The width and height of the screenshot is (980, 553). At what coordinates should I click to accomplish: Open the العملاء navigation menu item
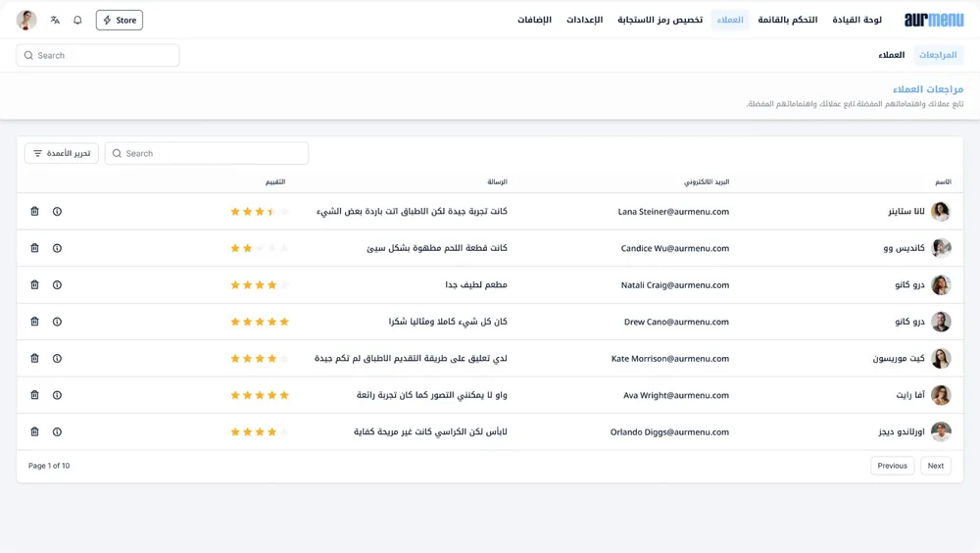[x=730, y=20]
